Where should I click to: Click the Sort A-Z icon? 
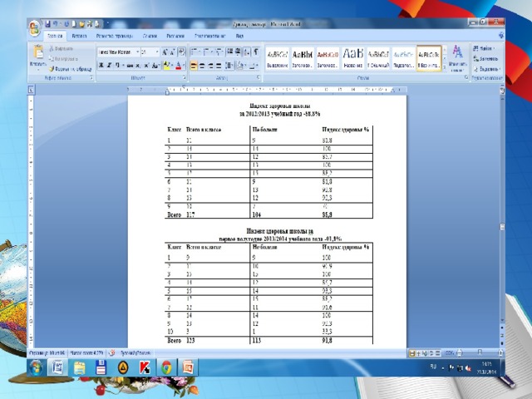(247, 52)
